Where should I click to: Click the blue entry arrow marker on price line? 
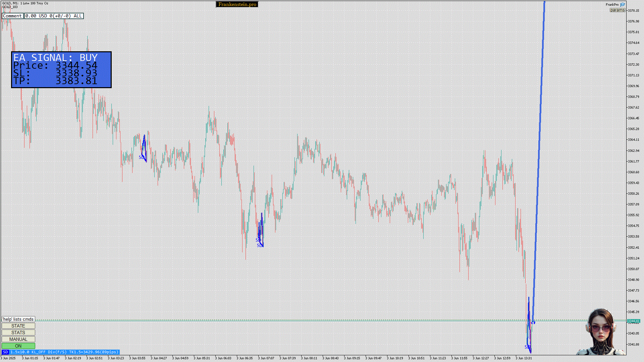pyautogui.click(x=533, y=322)
